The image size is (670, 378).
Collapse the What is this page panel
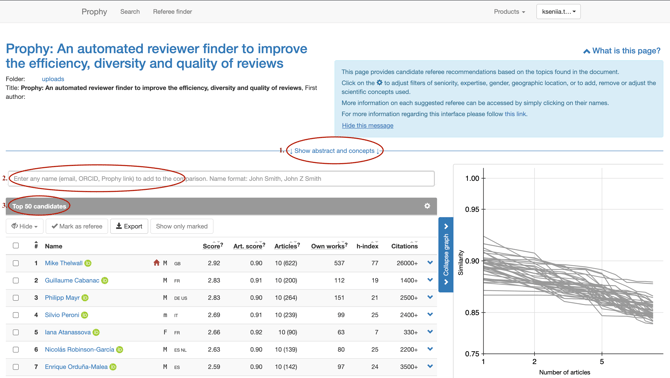(622, 51)
